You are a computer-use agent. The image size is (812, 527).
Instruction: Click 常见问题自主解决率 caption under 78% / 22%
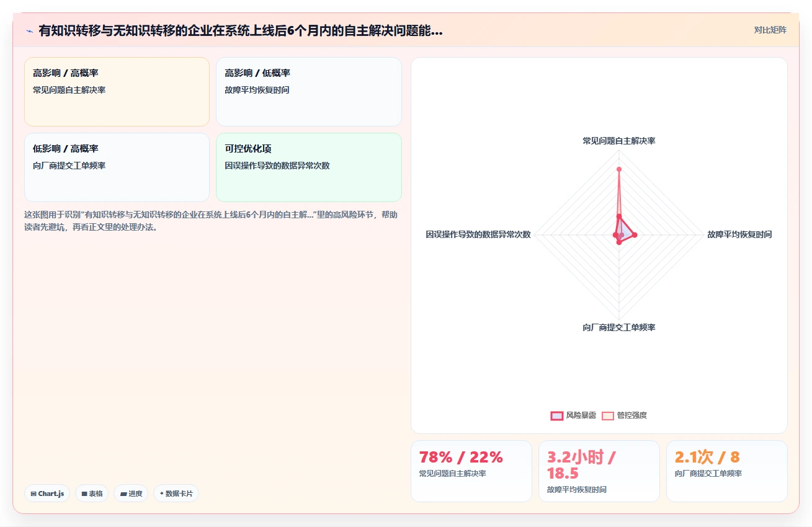point(452,474)
